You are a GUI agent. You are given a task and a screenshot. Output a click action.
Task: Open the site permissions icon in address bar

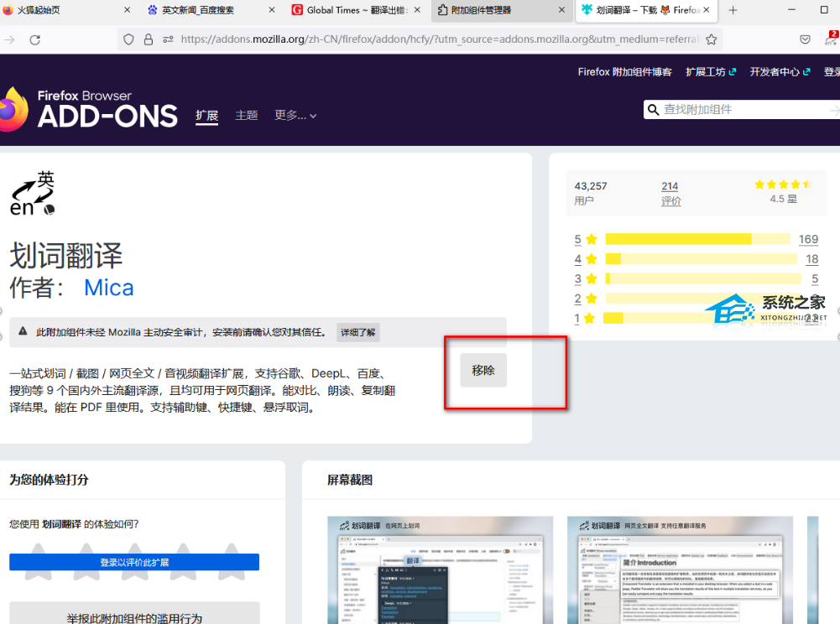point(168,39)
